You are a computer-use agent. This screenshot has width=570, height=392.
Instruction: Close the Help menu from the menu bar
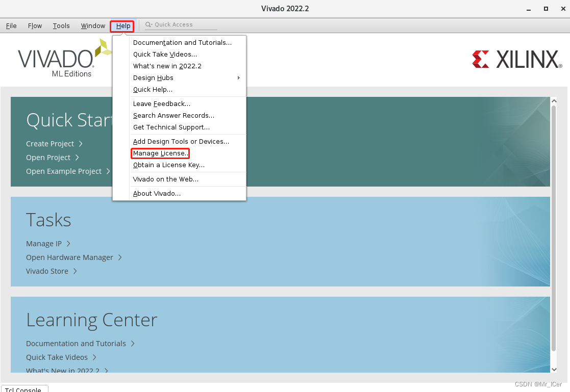click(x=123, y=26)
